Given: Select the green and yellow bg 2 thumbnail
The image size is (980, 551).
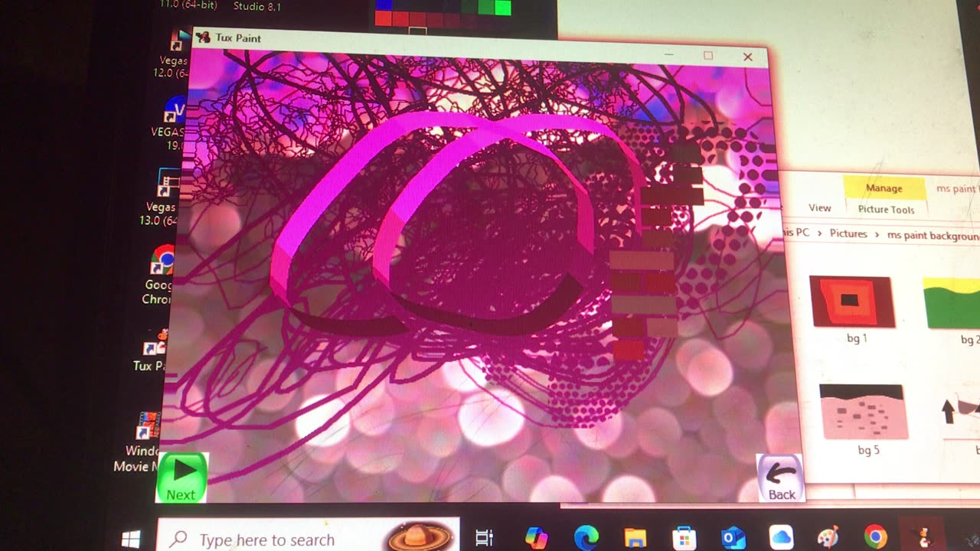Looking at the screenshot, I should point(952,303).
